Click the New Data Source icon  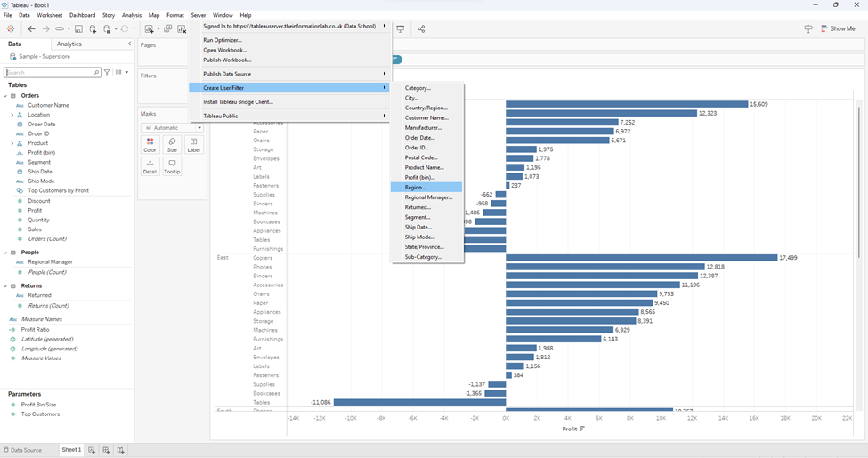pos(93,28)
